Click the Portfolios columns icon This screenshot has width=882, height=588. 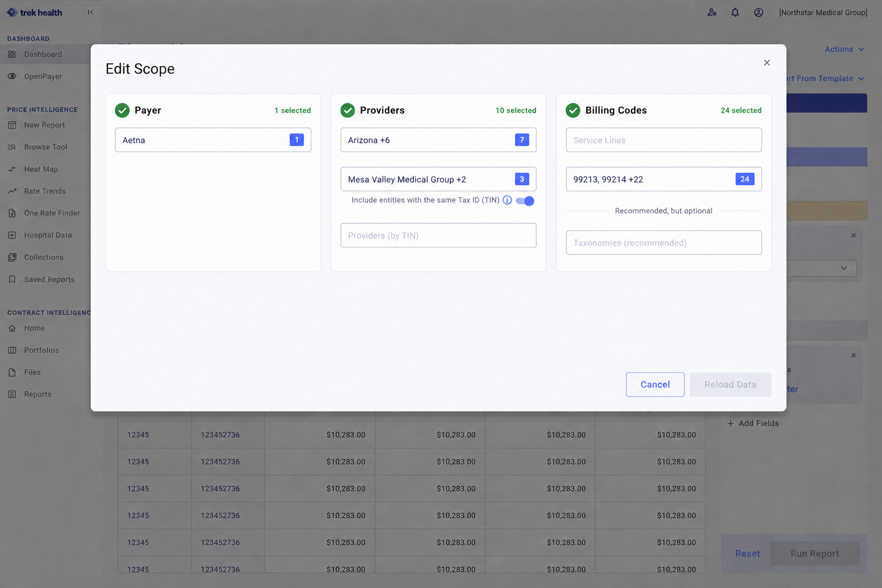pyautogui.click(x=12, y=350)
